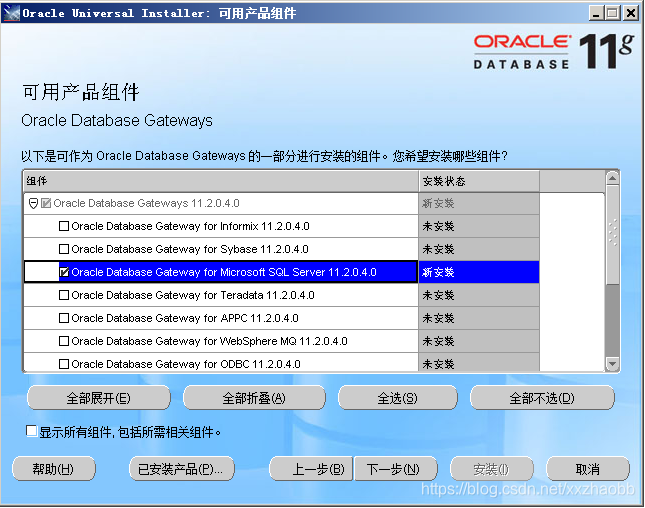
Task: Check Oracle Database Gateway for Informix
Action: pos(64,226)
